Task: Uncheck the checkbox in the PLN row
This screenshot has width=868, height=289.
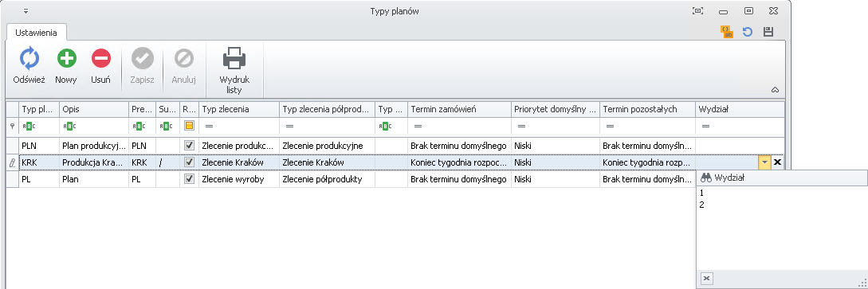Action: (x=190, y=145)
